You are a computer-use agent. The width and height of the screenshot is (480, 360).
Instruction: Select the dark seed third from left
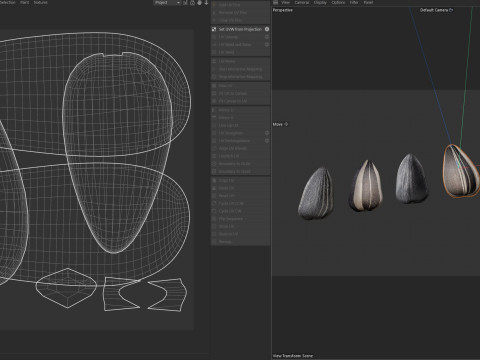pyautogui.click(x=412, y=179)
